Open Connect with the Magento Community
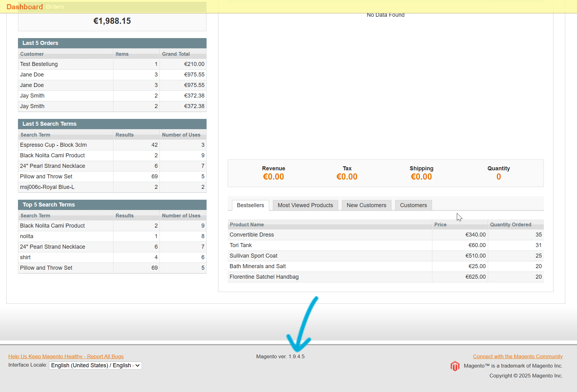577x392 pixels. (517, 356)
